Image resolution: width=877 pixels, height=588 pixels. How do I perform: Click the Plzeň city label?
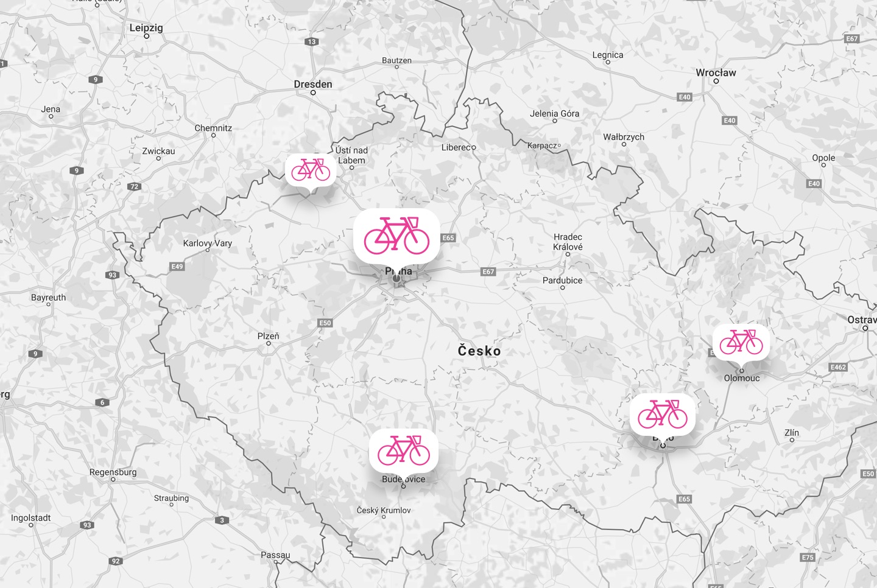[x=269, y=336]
